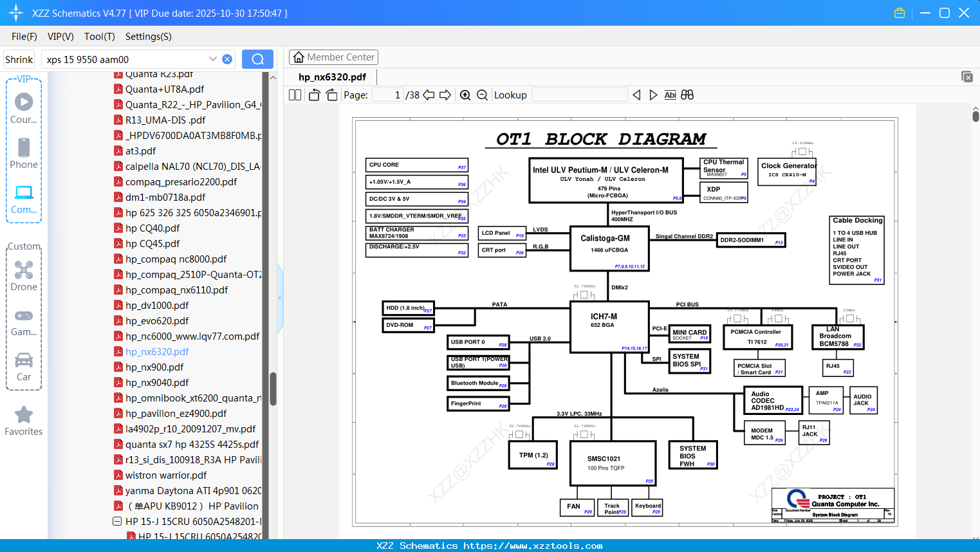980x552 pixels.
Task: Open hp_compaq_nx6110.pdf file
Action: click(176, 290)
